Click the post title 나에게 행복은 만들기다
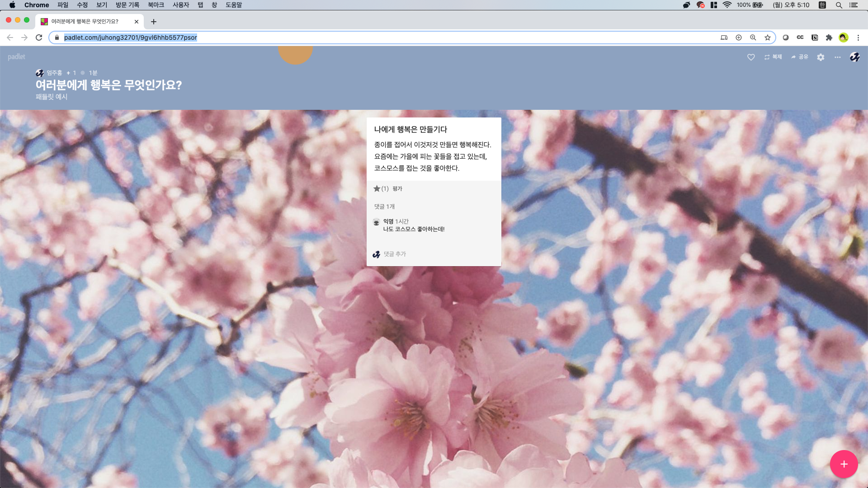Screen dimensions: 868x488 (410, 129)
